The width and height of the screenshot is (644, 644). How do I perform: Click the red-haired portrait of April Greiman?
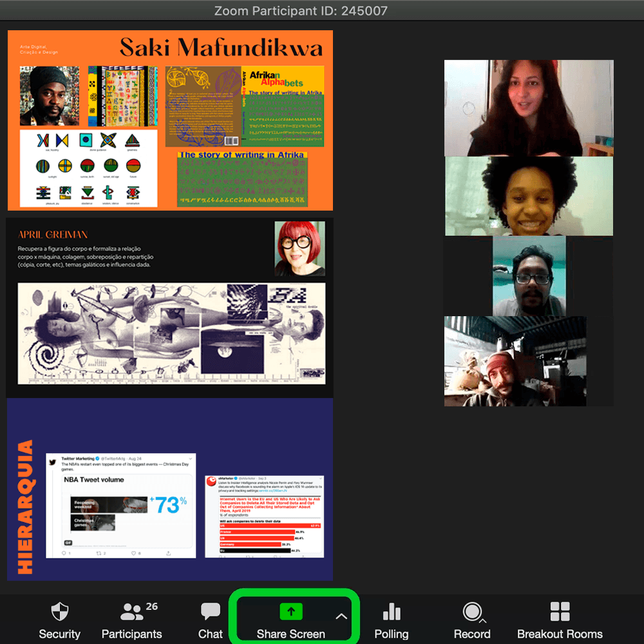coord(300,249)
